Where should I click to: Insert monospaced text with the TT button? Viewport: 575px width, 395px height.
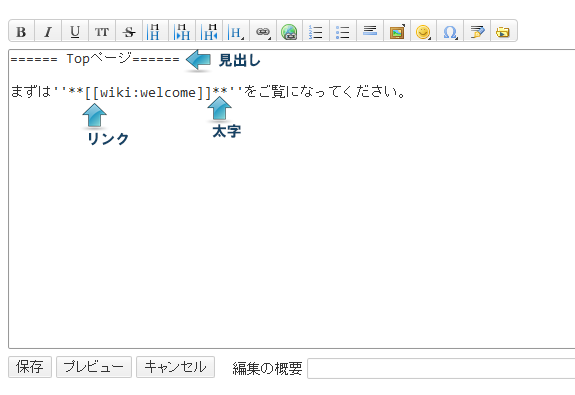click(102, 32)
